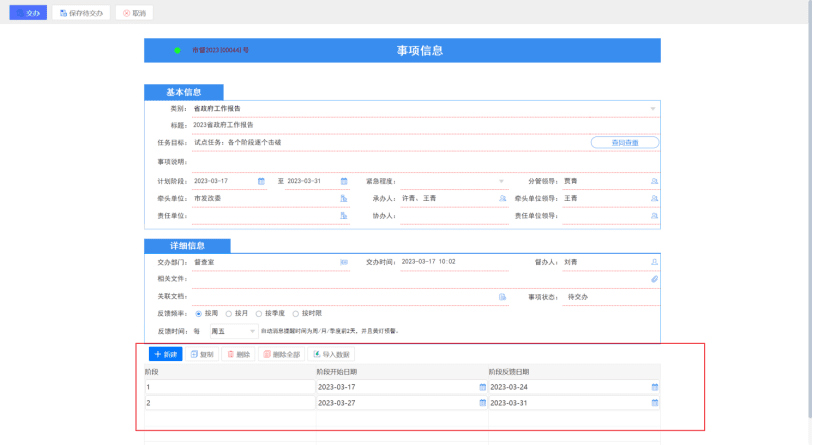Click the 交办时间 field 2023-03-17 10:02
Screen dimensions: 813x445
454,262
